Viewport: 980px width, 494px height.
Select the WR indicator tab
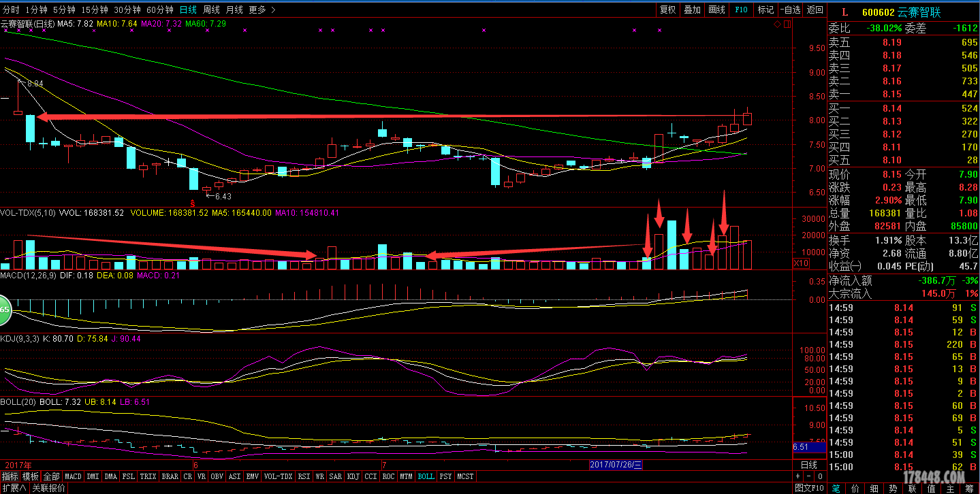coord(319,476)
